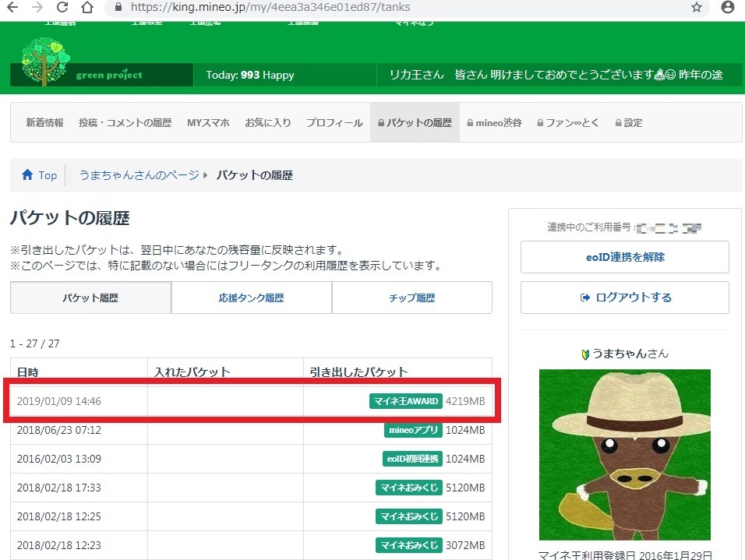Open the browser profile account icon
Screen dimensions: 745x560
click(x=728, y=8)
